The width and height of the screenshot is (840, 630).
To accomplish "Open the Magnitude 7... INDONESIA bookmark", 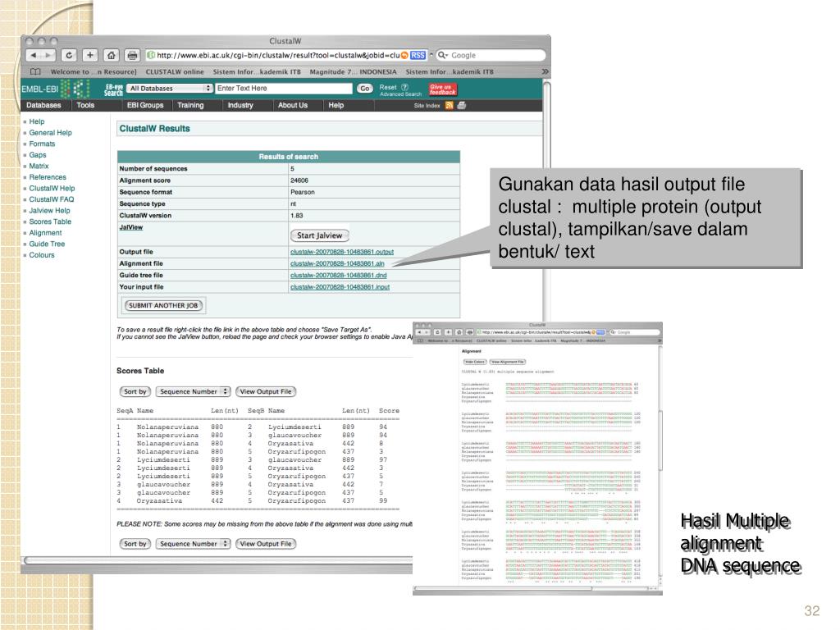I will coord(353,72).
